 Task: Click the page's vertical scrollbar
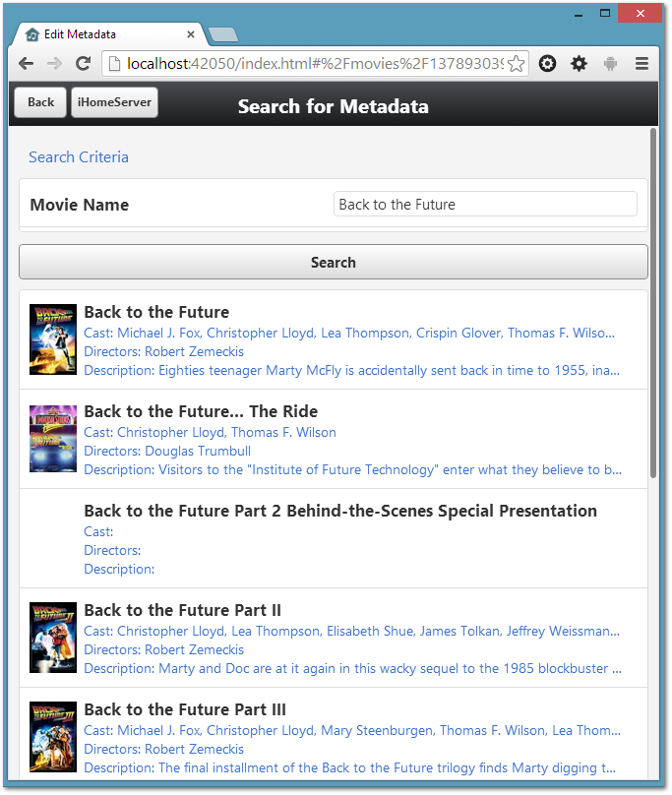(653, 295)
